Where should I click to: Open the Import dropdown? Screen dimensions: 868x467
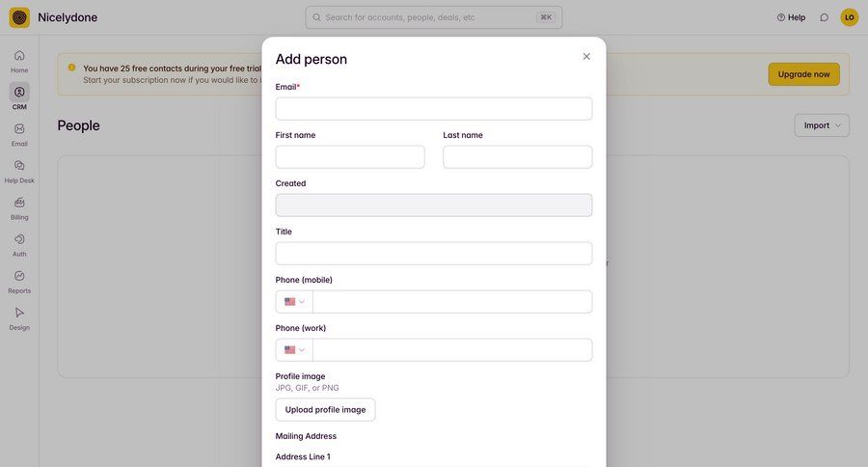pos(822,125)
